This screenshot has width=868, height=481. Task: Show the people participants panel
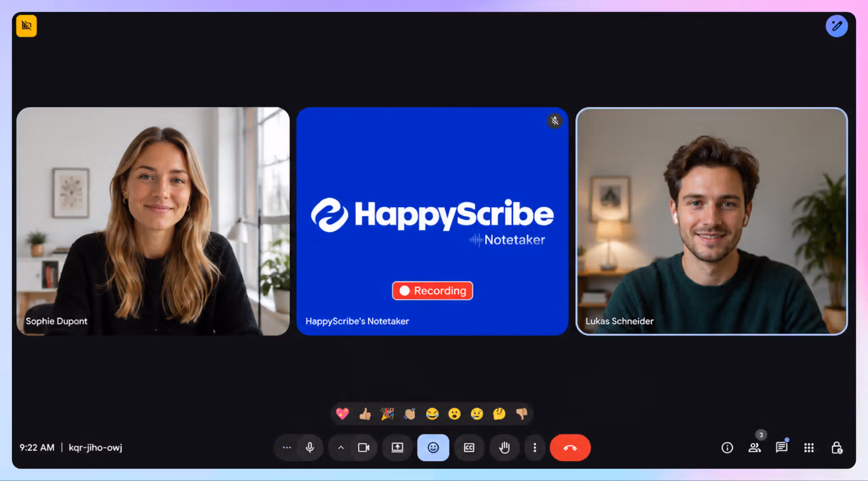(754, 447)
